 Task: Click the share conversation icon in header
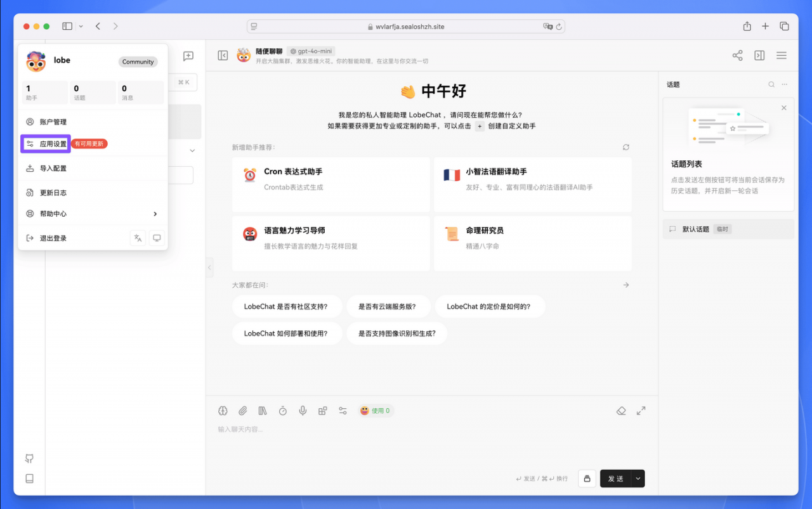point(737,56)
